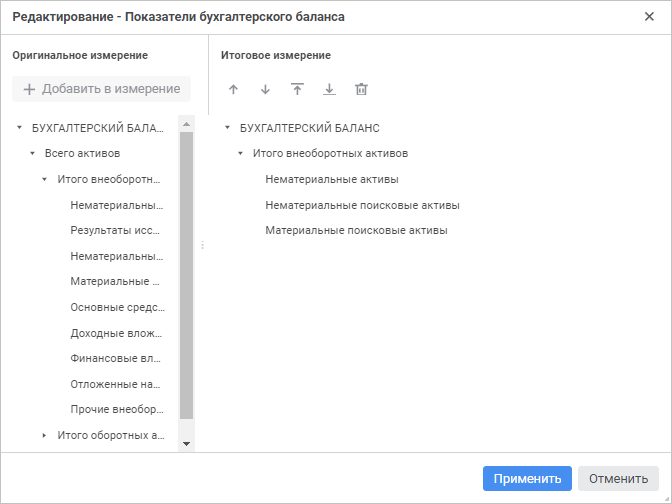Click the delete trash icon
The width and height of the screenshot is (672, 504).
pos(361,89)
